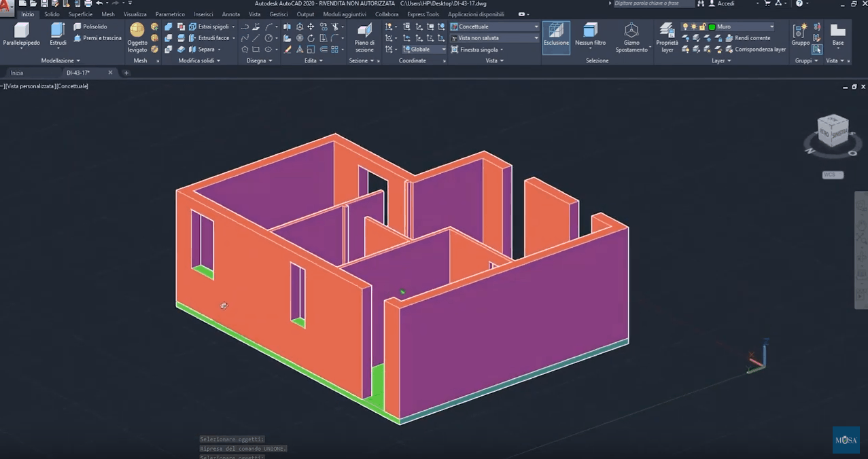Viewport: 868px width, 459px height.
Task: Open the Superficie ribbon tab
Action: click(80, 14)
